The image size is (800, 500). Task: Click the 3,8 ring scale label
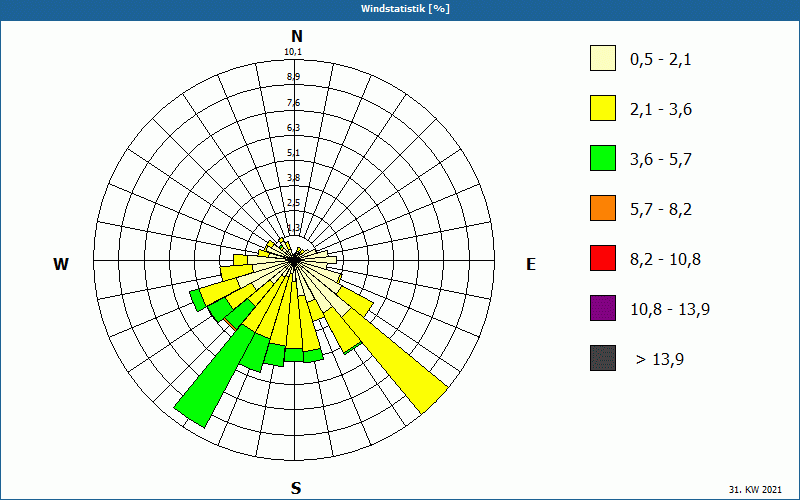(293, 178)
